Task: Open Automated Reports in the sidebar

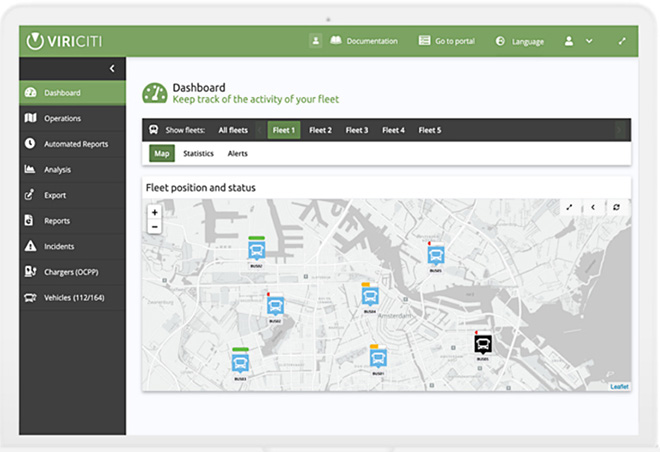Action: [x=75, y=144]
